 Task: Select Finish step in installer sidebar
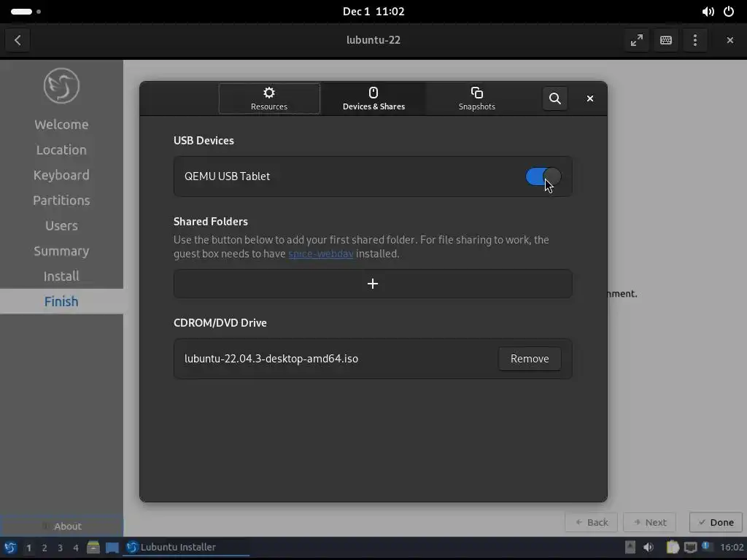(x=61, y=301)
